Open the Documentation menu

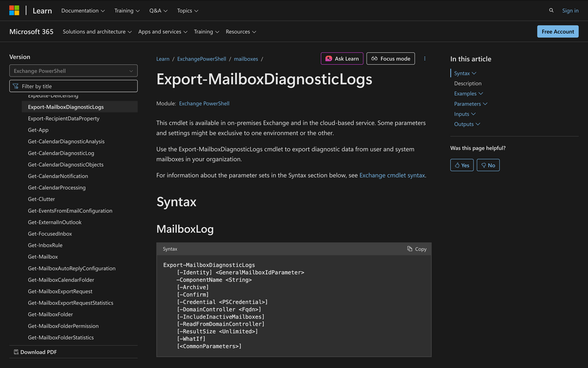pos(82,10)
